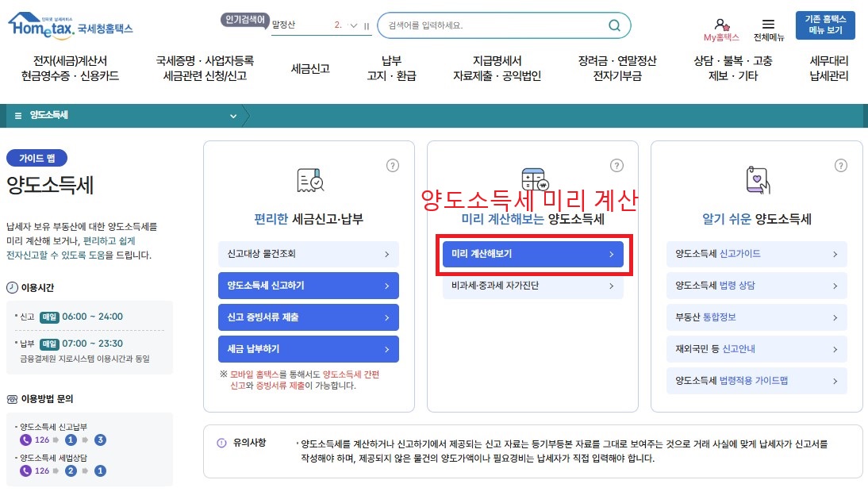The image size is (868, 503).
Task: Expand the 양도소득세 dropdown in the teal bar
Action: coord(232,115)
